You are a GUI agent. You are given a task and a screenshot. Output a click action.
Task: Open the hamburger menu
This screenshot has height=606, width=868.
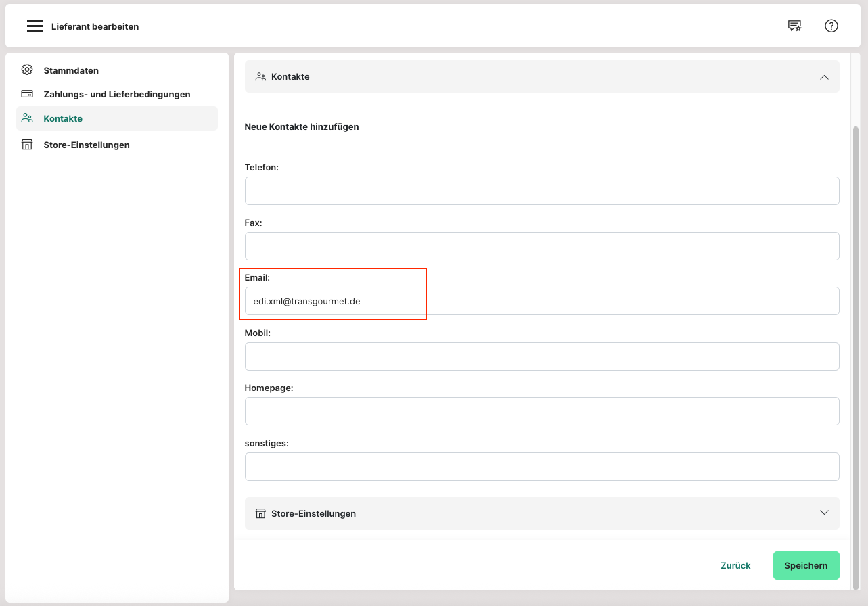tap(35, 26)
